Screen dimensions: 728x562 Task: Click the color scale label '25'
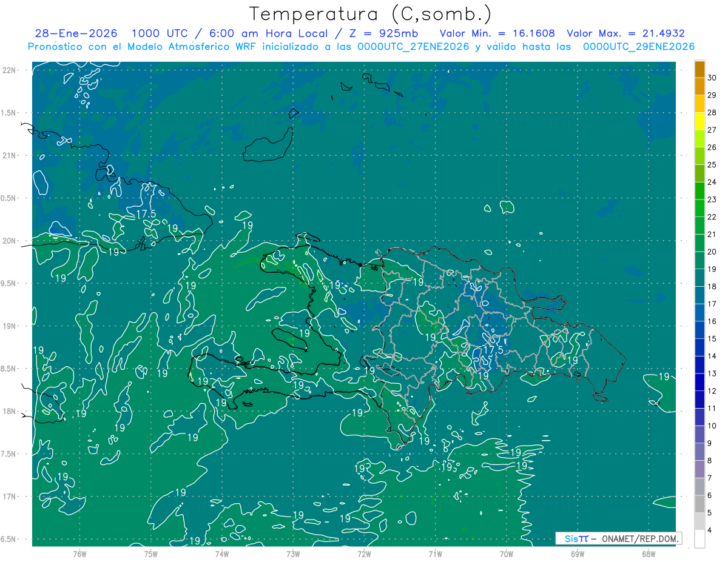(712, 165)
